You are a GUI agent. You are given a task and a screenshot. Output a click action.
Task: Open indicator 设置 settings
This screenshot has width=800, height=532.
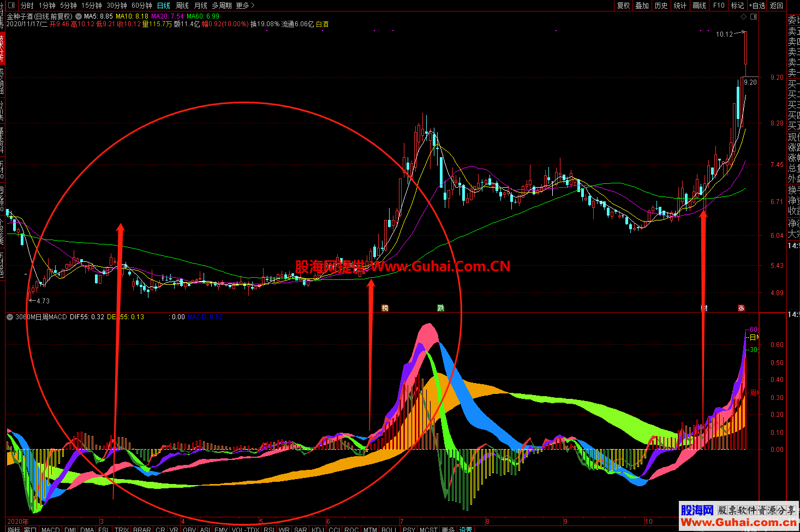(465, 529)
